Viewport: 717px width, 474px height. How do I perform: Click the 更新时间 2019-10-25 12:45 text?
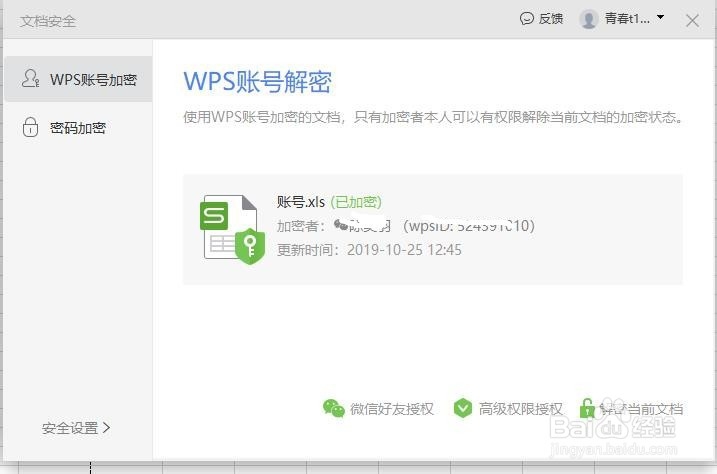[369, 250]
